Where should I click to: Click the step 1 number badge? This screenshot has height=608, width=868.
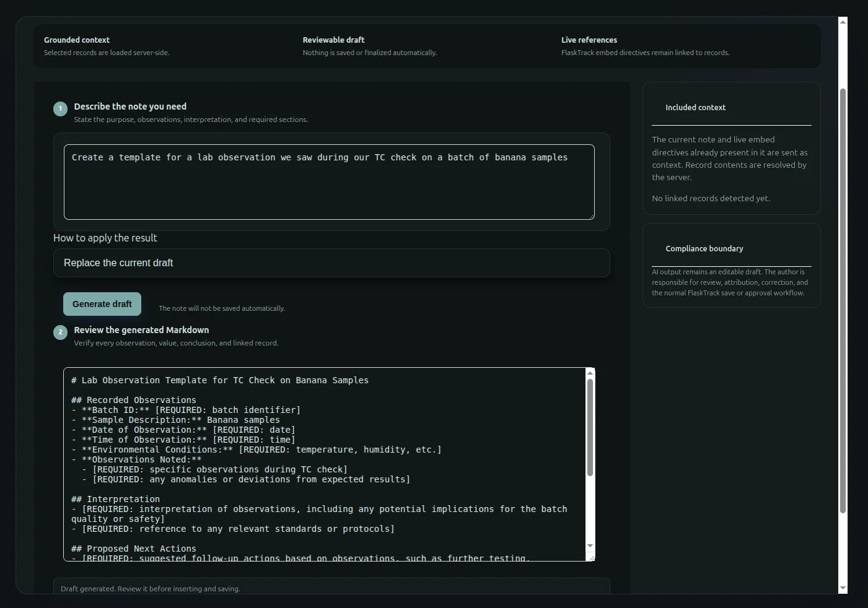[60, 109]
